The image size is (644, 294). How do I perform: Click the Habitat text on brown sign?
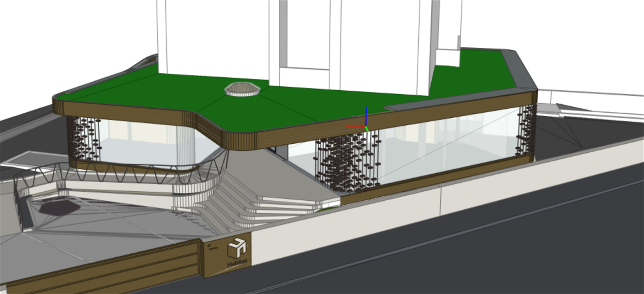point(237,263)
